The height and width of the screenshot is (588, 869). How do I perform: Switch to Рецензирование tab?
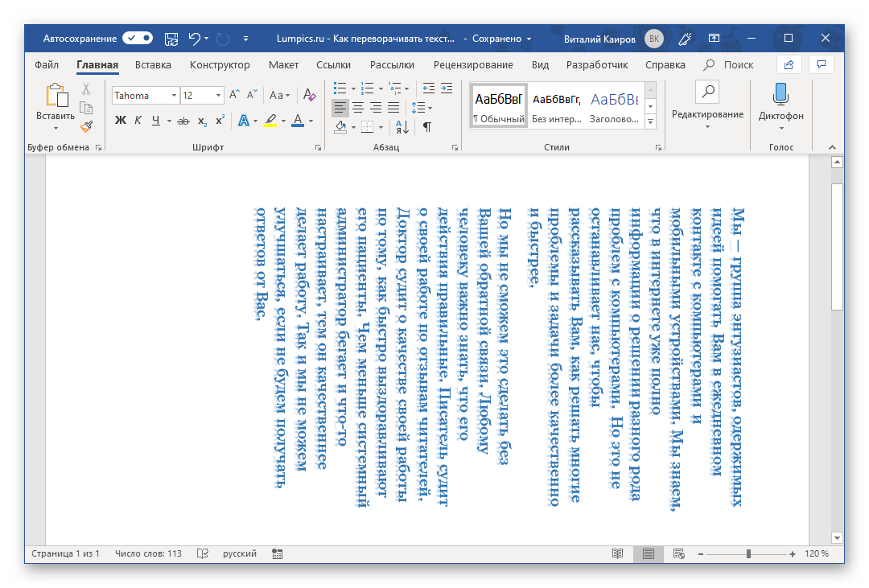click(x=473, y=65)
